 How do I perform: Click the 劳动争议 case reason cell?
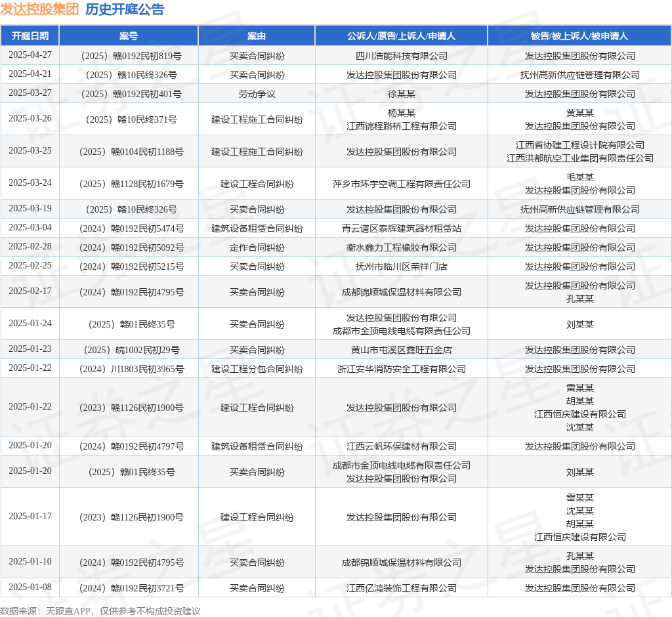pos(257,93)
